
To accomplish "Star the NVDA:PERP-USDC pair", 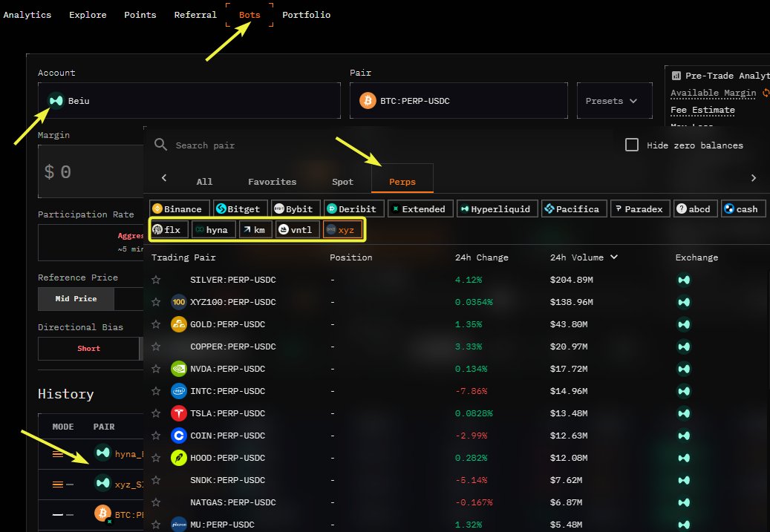I will click(156, 369).
